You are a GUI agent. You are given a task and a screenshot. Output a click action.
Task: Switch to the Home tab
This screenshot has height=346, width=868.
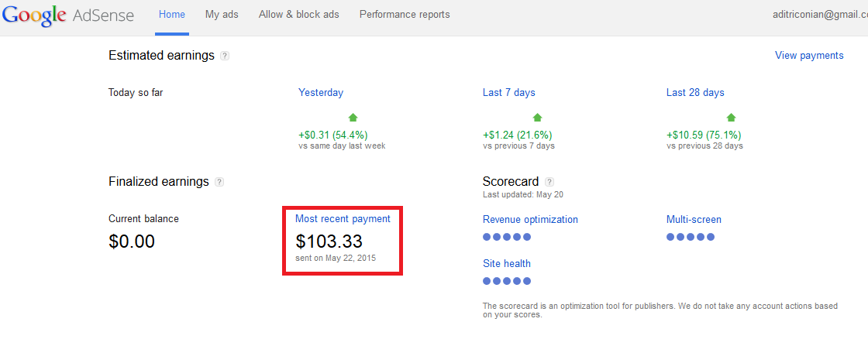(172, 15)
